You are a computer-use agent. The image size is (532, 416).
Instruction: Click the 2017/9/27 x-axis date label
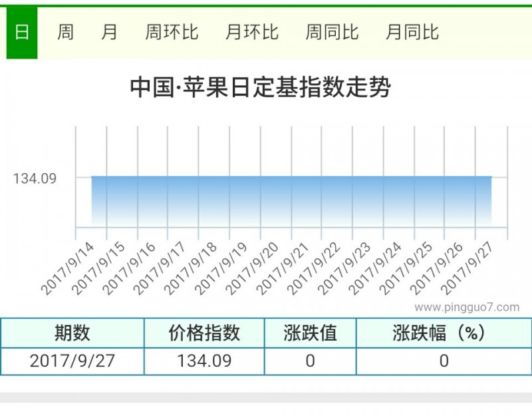[x=467, y=268]
